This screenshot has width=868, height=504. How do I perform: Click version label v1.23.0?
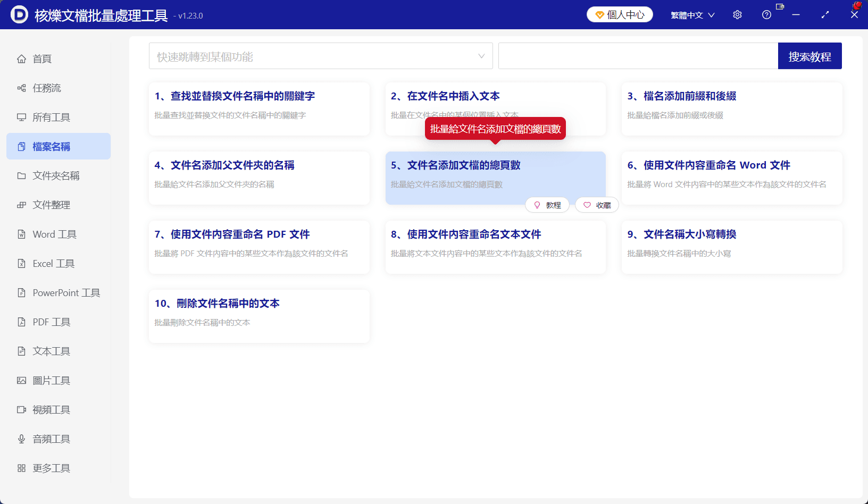[190, 16]
